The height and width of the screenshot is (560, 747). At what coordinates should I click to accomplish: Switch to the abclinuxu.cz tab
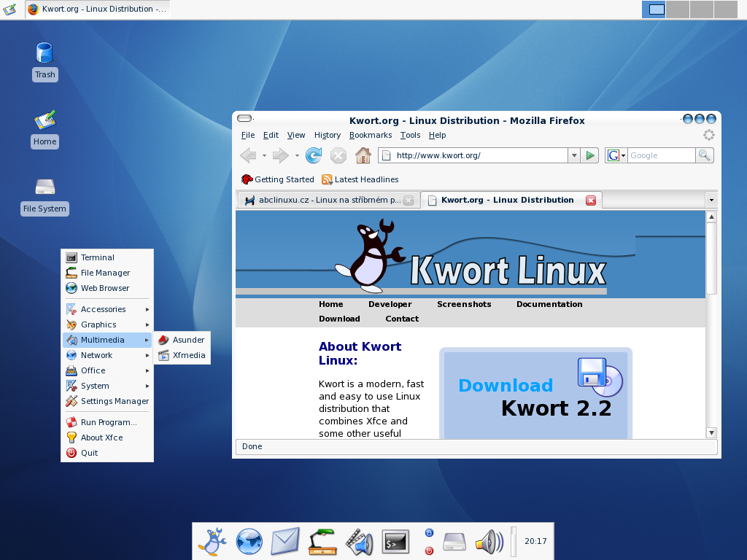pos(328,201)
